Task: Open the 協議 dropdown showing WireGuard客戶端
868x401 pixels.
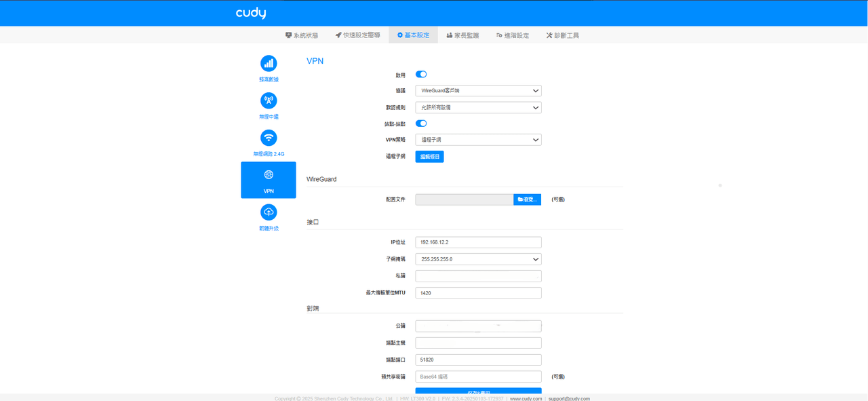Action: tap(478, 91)
